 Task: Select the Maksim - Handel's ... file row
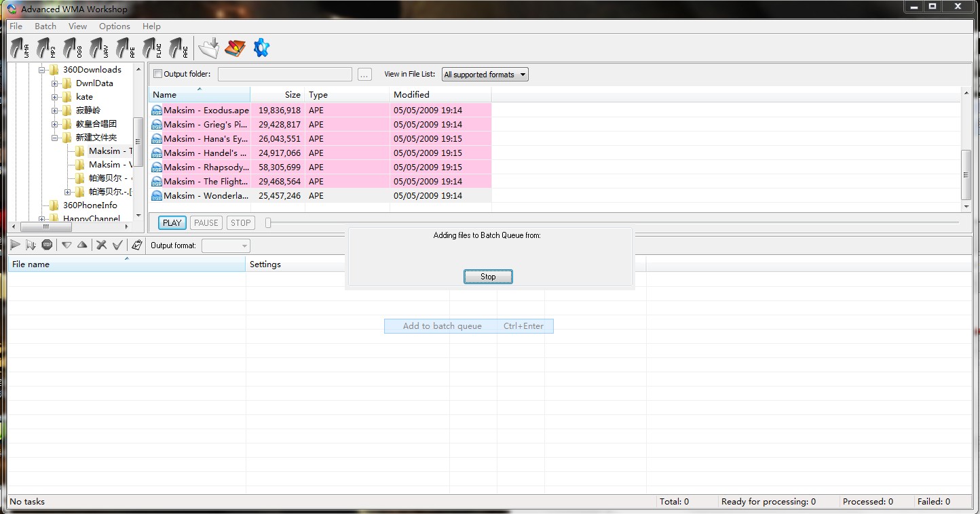click(x=320, y=153)
